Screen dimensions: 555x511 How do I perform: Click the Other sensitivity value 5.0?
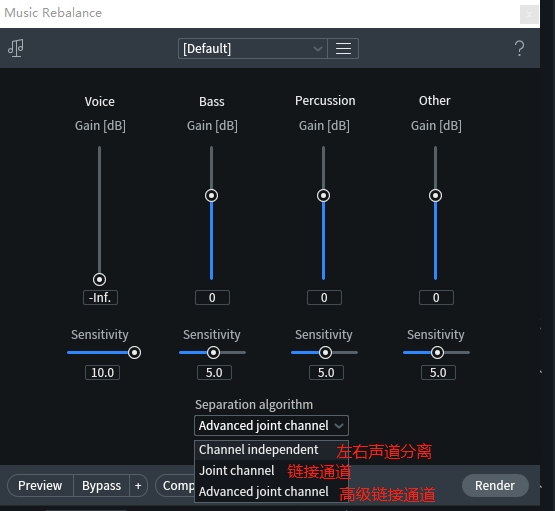[438, 373]
